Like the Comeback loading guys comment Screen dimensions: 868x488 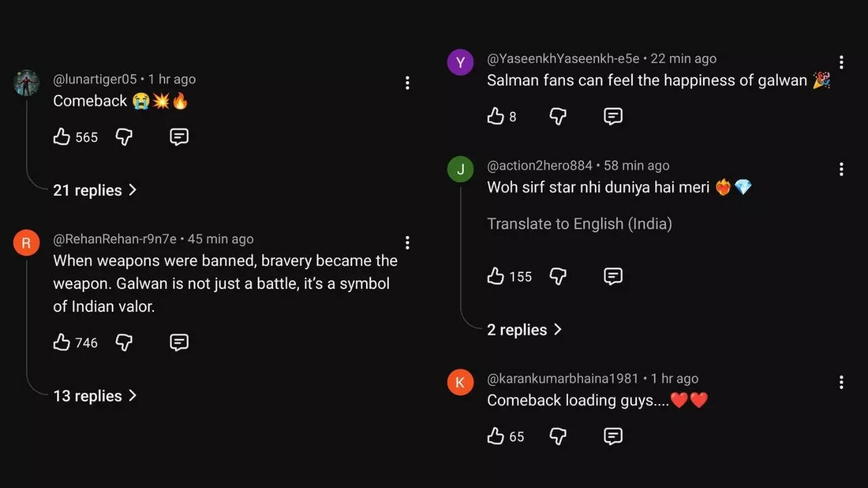point(496,436)
